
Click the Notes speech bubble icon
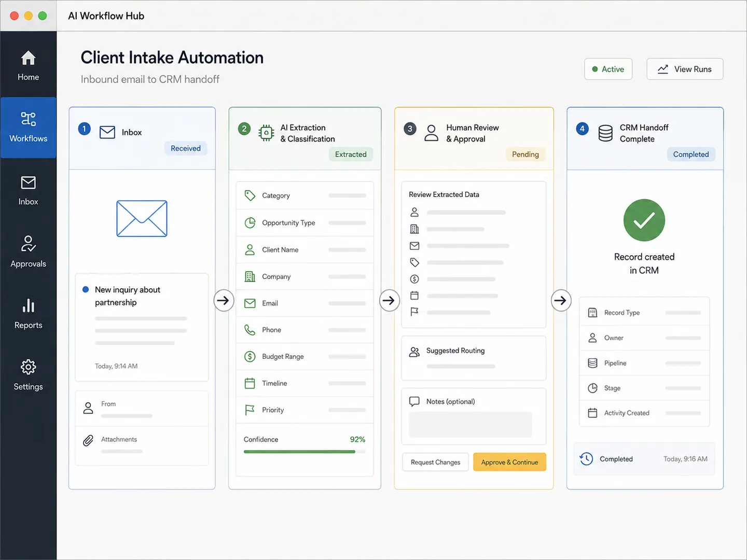pyautogui.click(x=414, y=401)
